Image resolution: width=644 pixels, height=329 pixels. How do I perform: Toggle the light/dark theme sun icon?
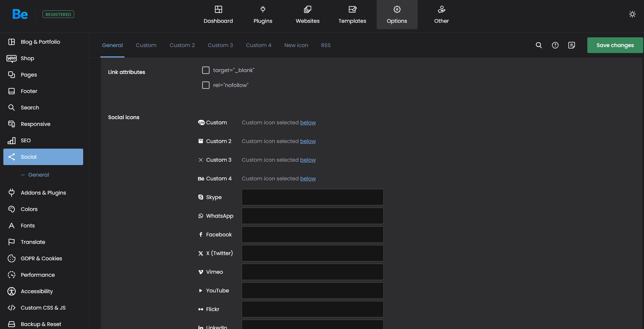632,14
